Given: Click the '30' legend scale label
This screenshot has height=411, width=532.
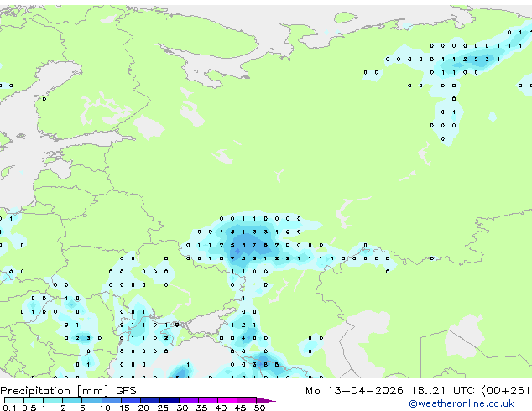Looking at the screenshot, I should pos(182,408).
